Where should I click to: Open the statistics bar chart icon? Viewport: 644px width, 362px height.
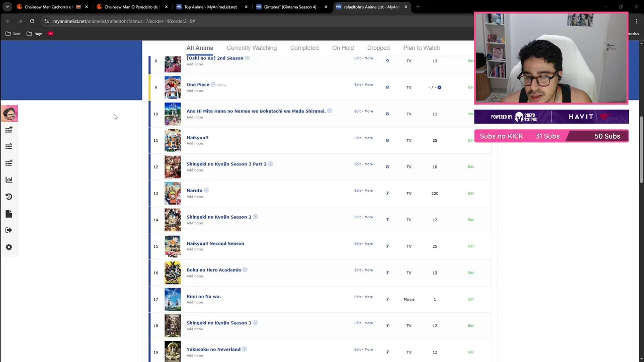coord(9,179)
